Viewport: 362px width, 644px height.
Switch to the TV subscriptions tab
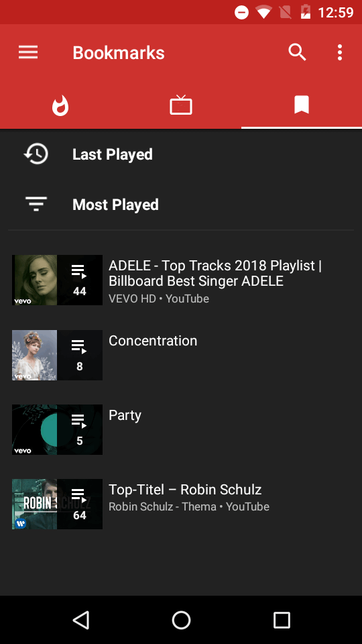pos(181,105)
